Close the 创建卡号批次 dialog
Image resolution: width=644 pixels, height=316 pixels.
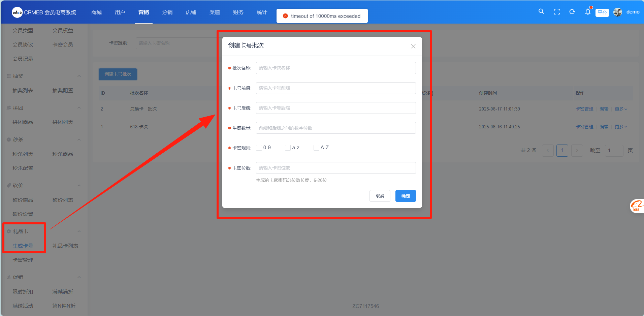(413, 46)
